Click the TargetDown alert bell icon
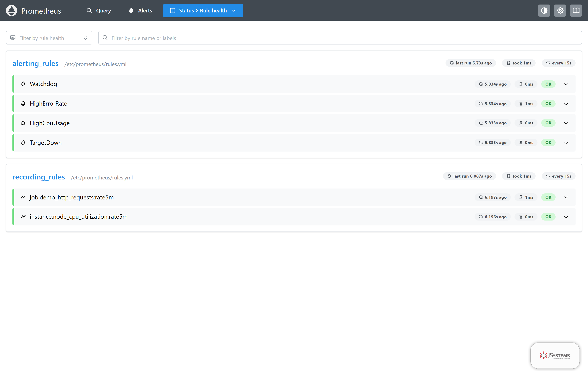 [x=23, y=143]
